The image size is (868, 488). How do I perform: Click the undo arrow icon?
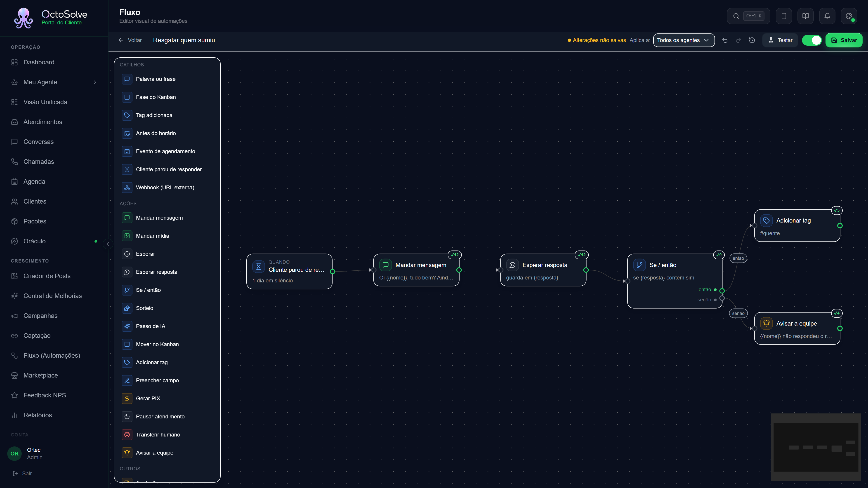pos(725,40)
